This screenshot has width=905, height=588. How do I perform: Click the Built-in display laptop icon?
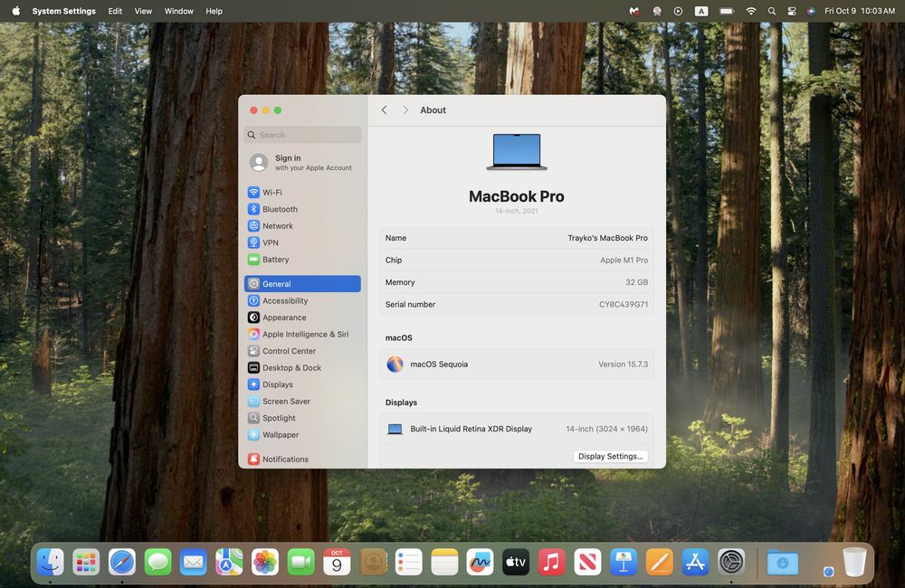395,429
